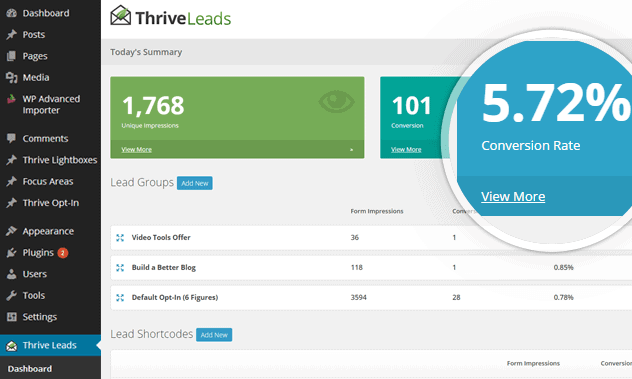Click the 101 conversion figure
The image size is (632, 379).
click(412, 106)
